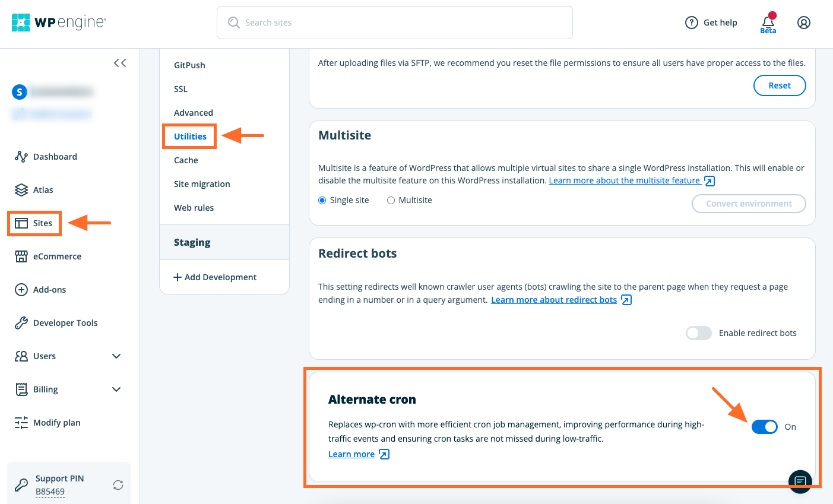Click the WP Engine logo
The height and width of the screenshot is (504, 833).
click(58, 22)
